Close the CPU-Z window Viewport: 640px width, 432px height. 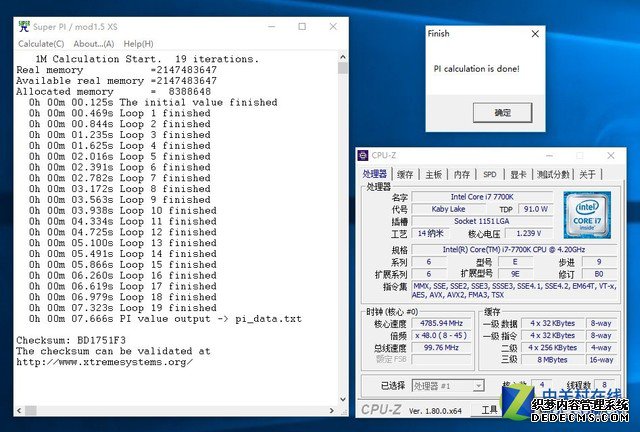click(611, 156)
